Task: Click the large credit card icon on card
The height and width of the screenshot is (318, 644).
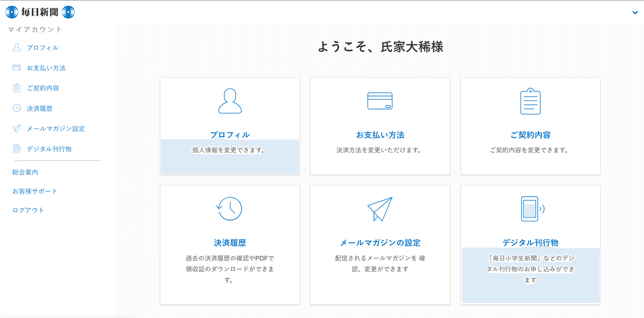Action: [380, 101]
